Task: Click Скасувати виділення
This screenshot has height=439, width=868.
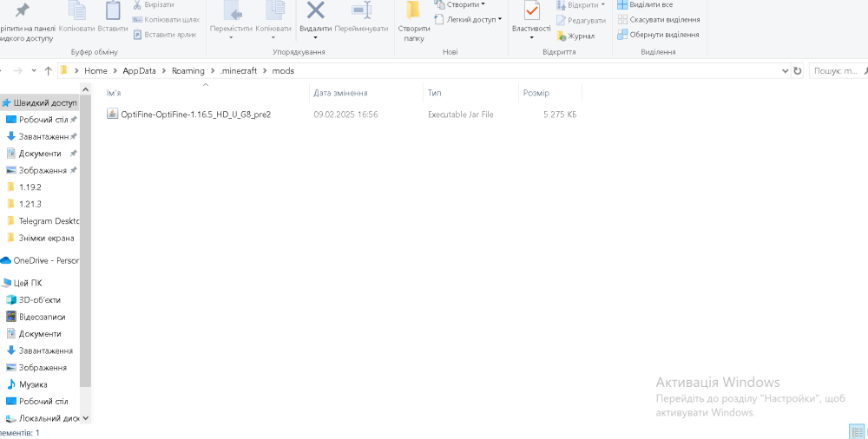Action: click(659, 19)
